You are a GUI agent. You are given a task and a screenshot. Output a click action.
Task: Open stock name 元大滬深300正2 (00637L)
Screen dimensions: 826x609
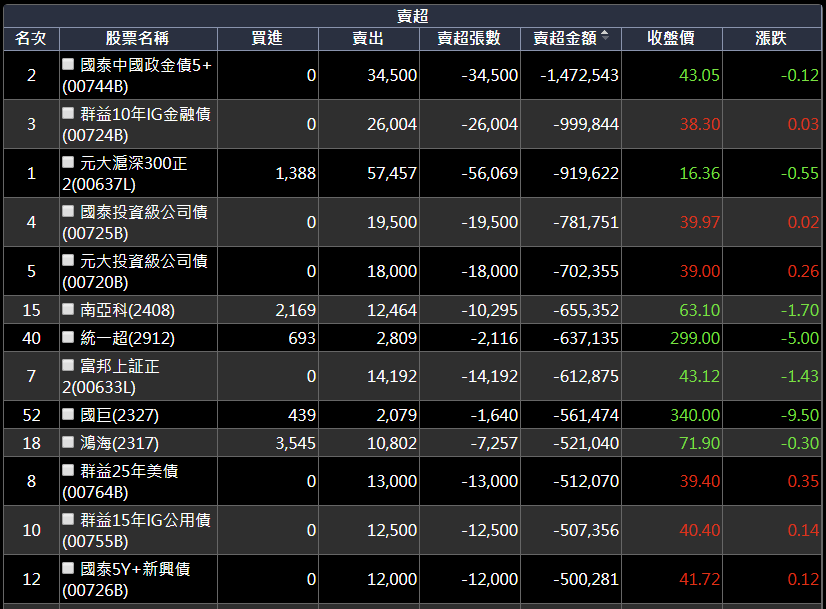[x=125, y=173]
